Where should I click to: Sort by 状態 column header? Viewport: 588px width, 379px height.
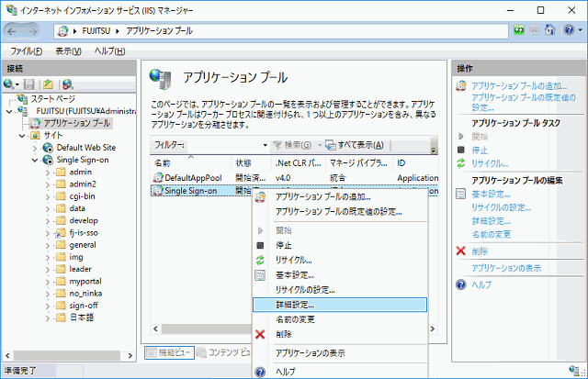(x=251, y=163)
